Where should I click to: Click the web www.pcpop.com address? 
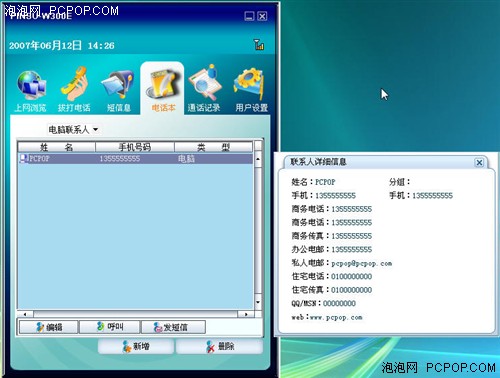point(336,317)
